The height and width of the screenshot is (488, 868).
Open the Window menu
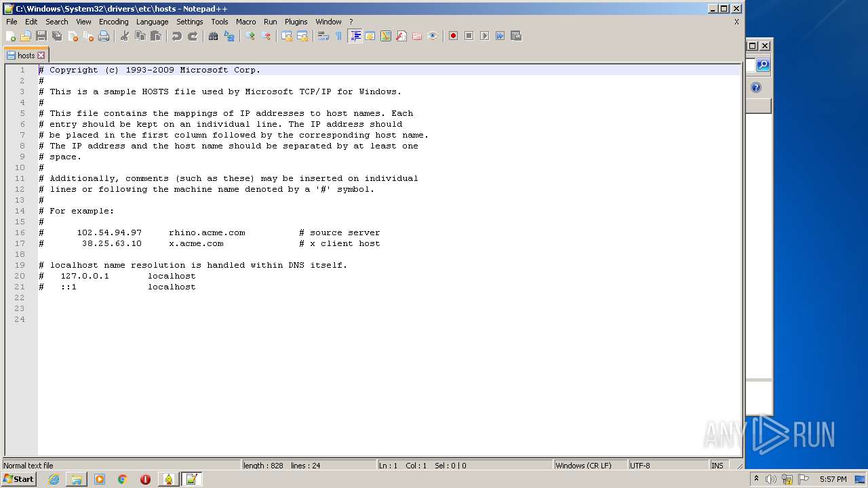click(x=329, y=22)
